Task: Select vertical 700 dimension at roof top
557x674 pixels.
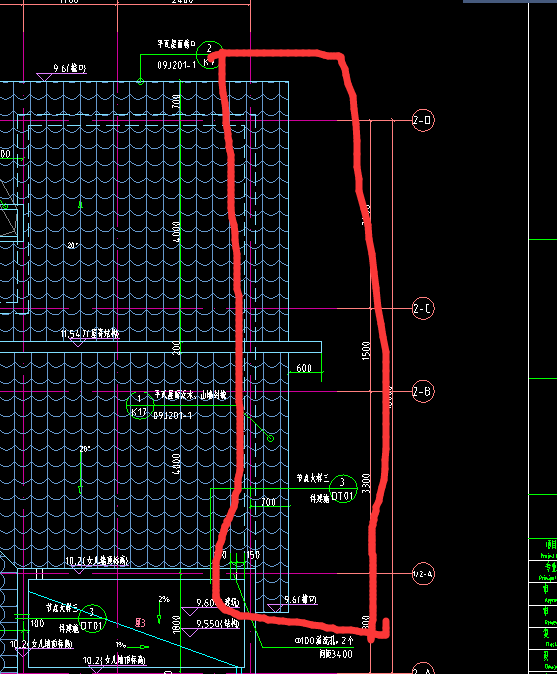Action: click(176, 101)
